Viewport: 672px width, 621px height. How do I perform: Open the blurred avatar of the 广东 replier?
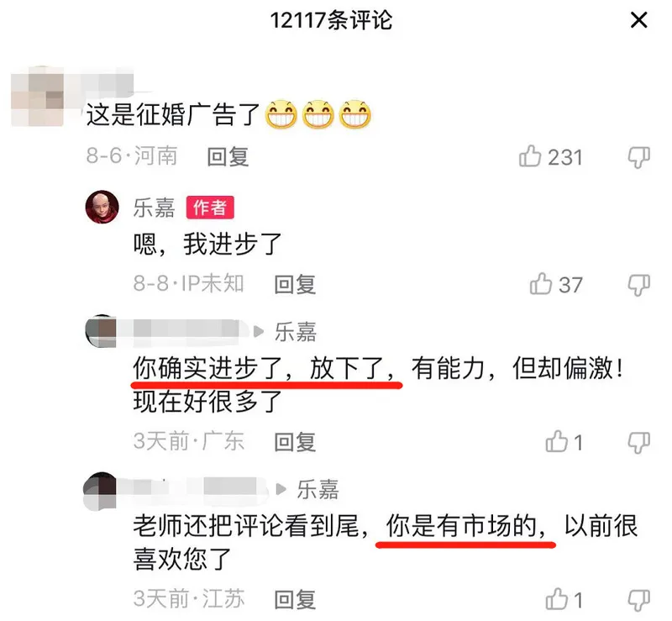(101, 330)
